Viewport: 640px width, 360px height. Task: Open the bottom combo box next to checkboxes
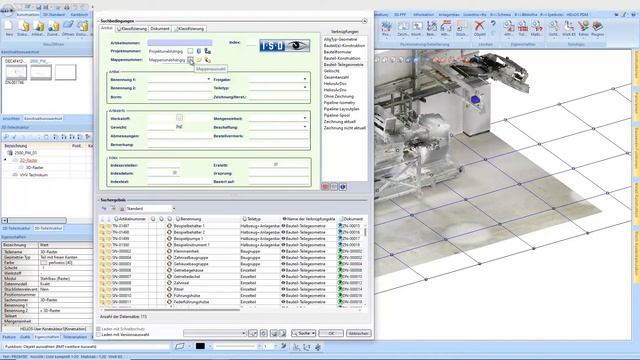click(244, 333)
